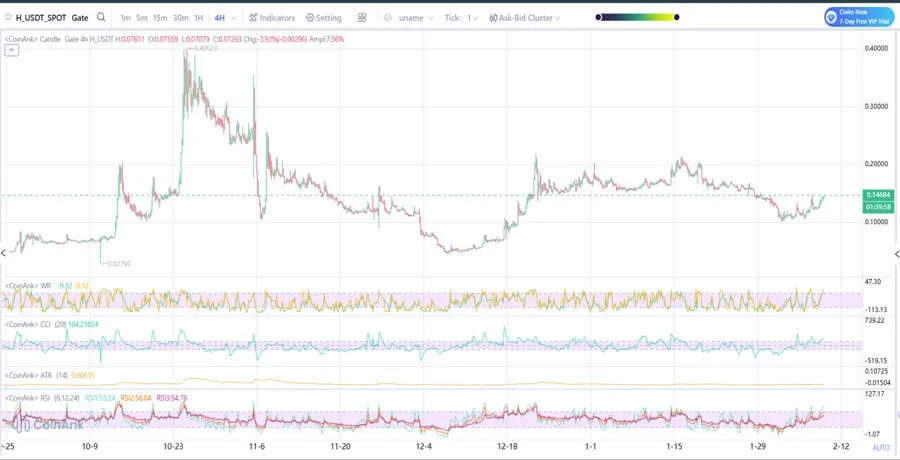Collapse the small toggle under candle legend

11,50
